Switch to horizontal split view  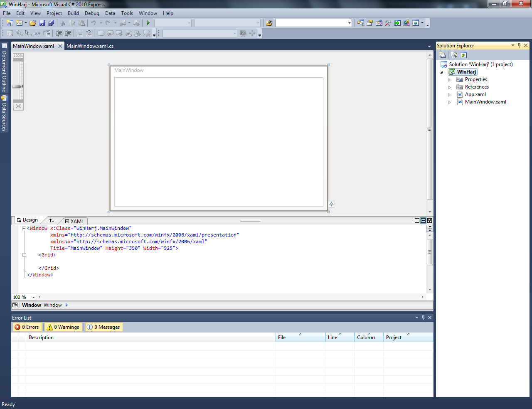[423, 221]
